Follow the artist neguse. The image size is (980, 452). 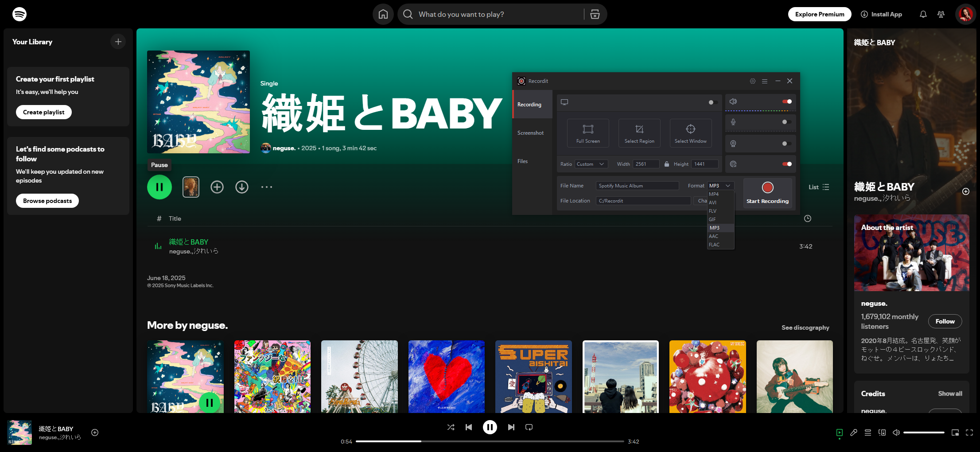pyautogui.click(x=945, y=321)
